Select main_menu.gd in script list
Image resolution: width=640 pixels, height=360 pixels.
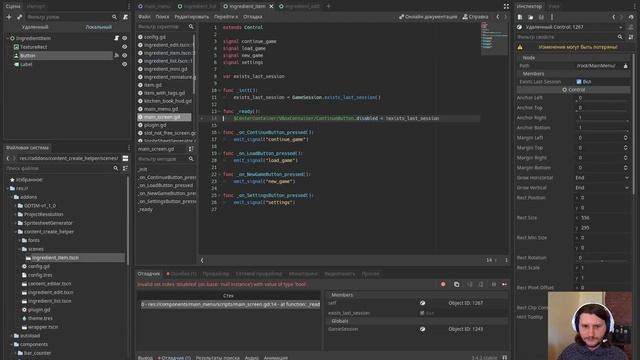[161, 109]
